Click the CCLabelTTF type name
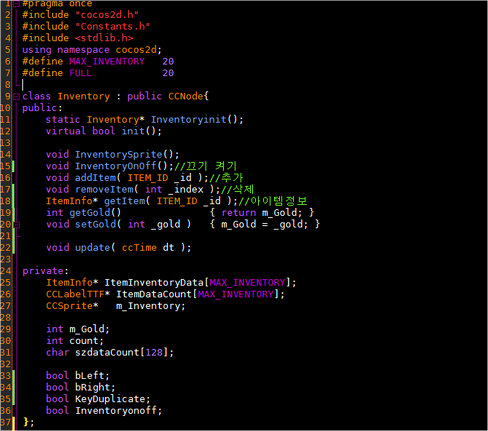 75,294
